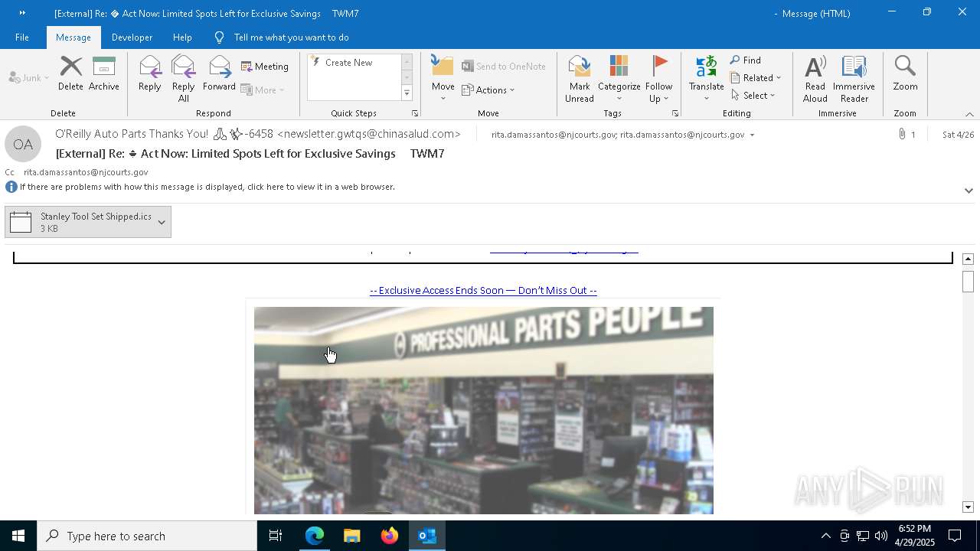Click the Professional Parts People image
Viewport: 980px width, 551px height.
[483, 410]
